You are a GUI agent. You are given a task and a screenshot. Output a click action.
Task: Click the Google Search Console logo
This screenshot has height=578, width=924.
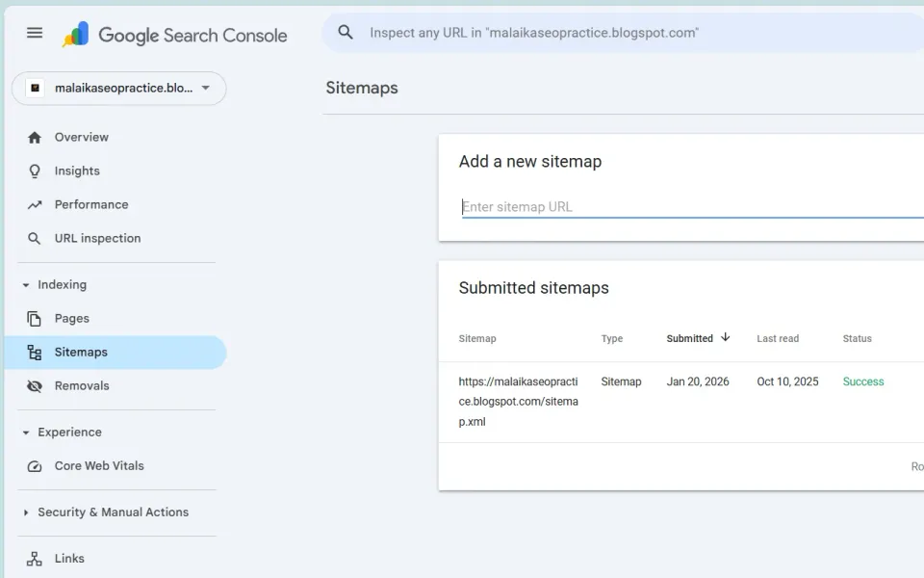click(x=175, y=35)
